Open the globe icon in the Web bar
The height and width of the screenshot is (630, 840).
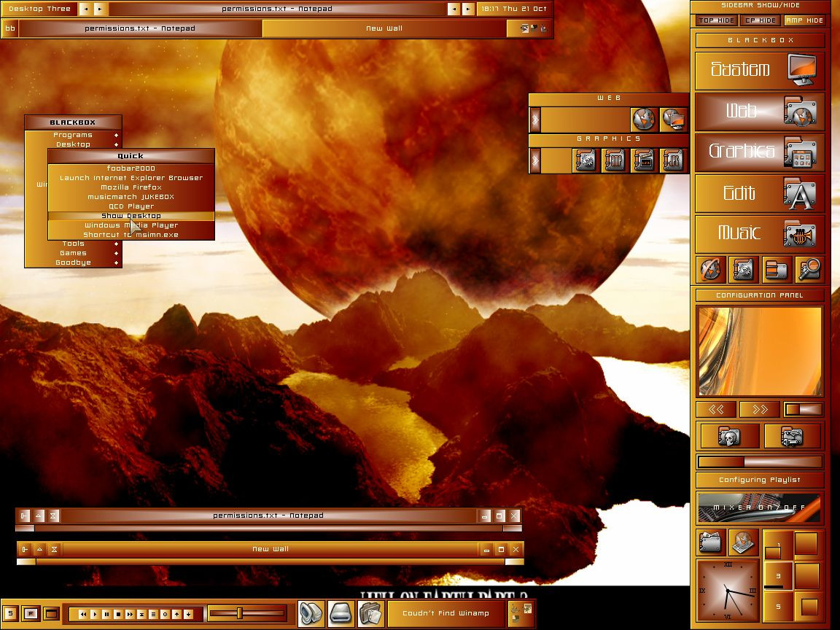(643, 119)
